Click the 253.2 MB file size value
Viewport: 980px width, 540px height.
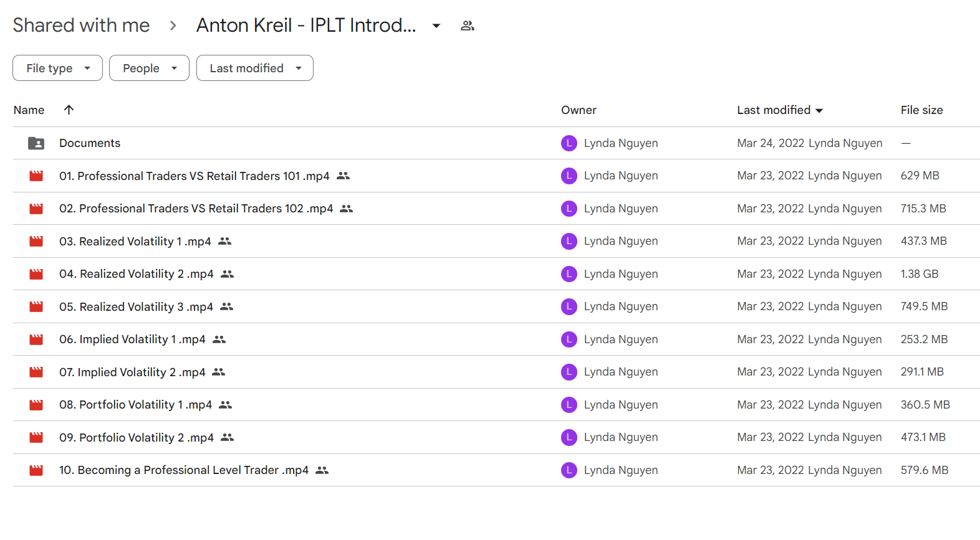(x=924, y=339)
